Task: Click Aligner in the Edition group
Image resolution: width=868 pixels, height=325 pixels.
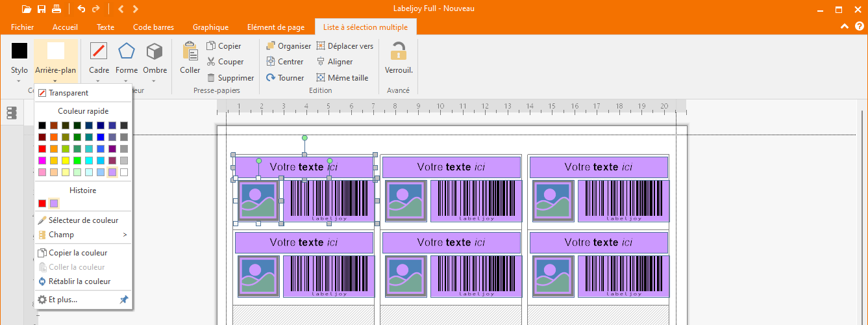Action: [334, 62]
